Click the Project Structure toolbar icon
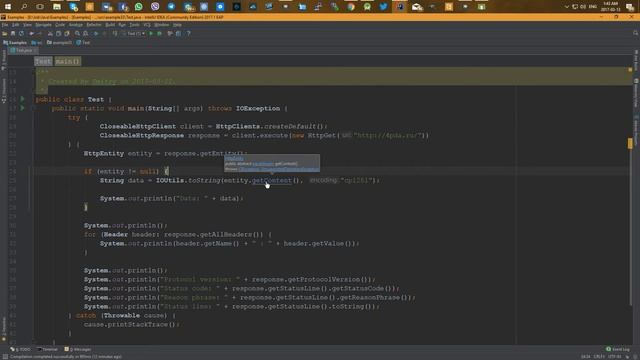Screen dimensions: 640x360 click(x=178, y=33)
